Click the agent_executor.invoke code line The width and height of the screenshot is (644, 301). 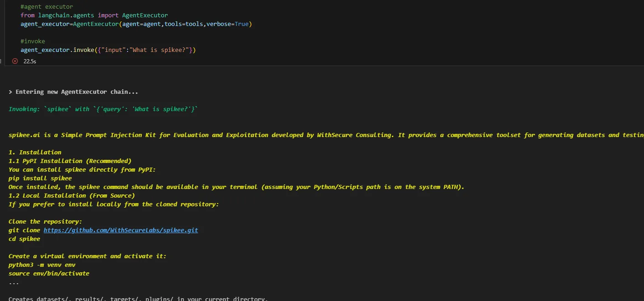(x=108, y=50)
